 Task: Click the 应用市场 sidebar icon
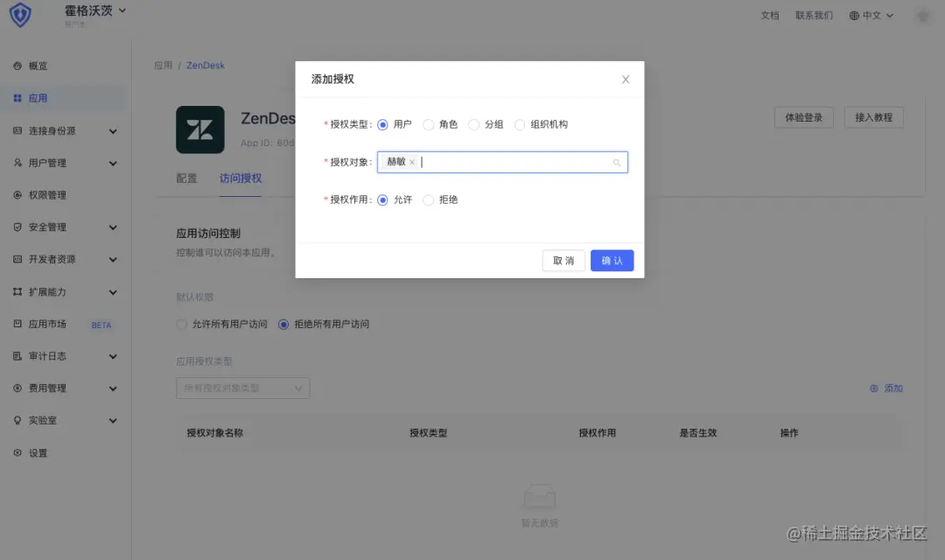17,324
